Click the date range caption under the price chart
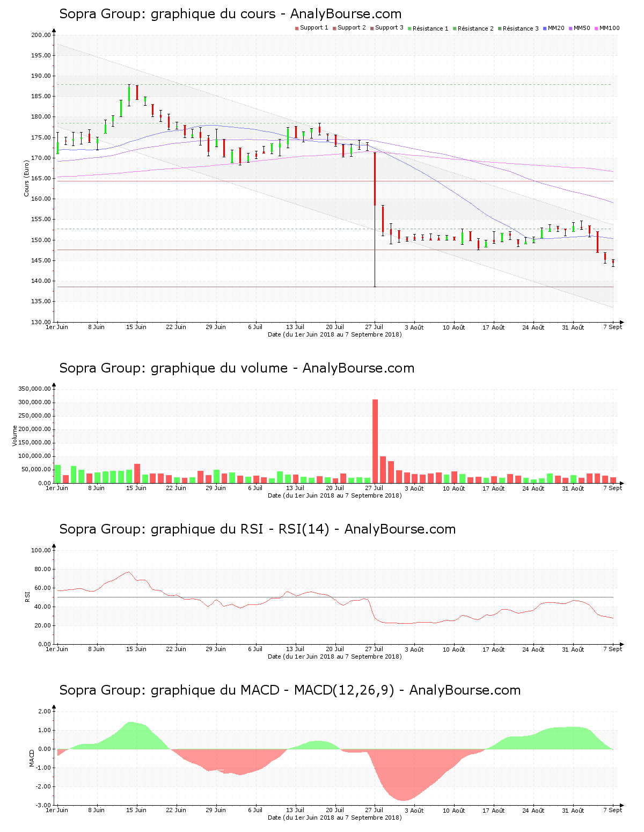This screenshot has width=644, height=832. point(335,334)
